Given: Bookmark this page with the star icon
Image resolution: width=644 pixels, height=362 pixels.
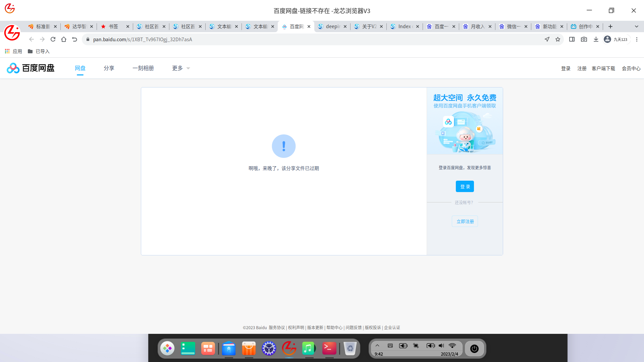Looking at the screenshot, I should point(558,39).
